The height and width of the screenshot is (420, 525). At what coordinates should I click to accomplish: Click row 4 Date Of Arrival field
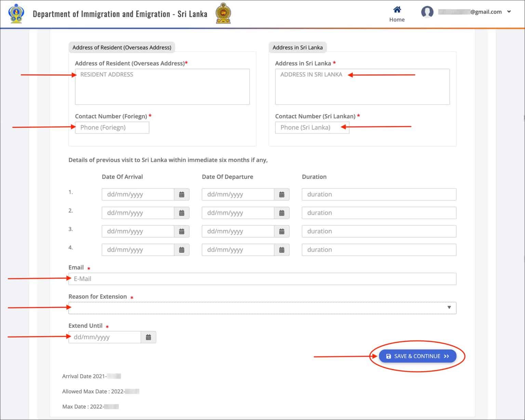pyautogui.click(x=138, y=250)
